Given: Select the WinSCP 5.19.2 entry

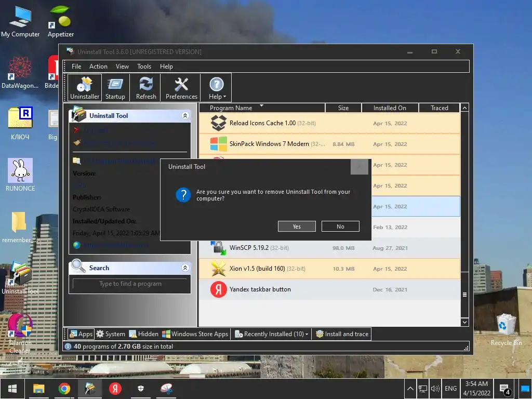Looking at the screenshot, I should tap(329, 248).
